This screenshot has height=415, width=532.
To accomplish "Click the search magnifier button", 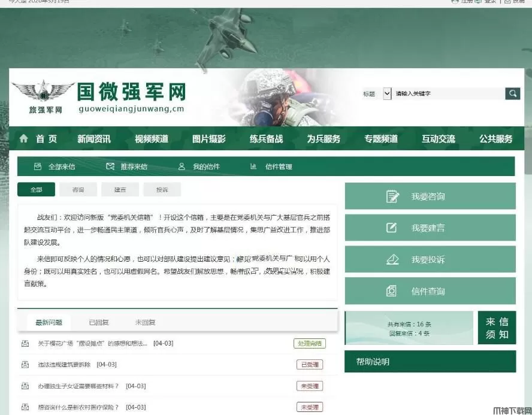I will pyautogui.click(x=512, y=93).
